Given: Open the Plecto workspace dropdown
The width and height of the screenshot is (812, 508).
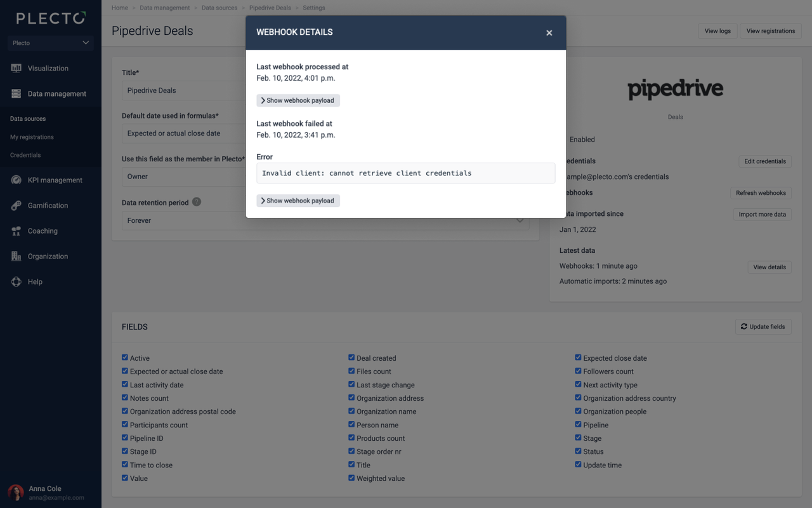Looking at the screenshot, I should coord(51,43).
